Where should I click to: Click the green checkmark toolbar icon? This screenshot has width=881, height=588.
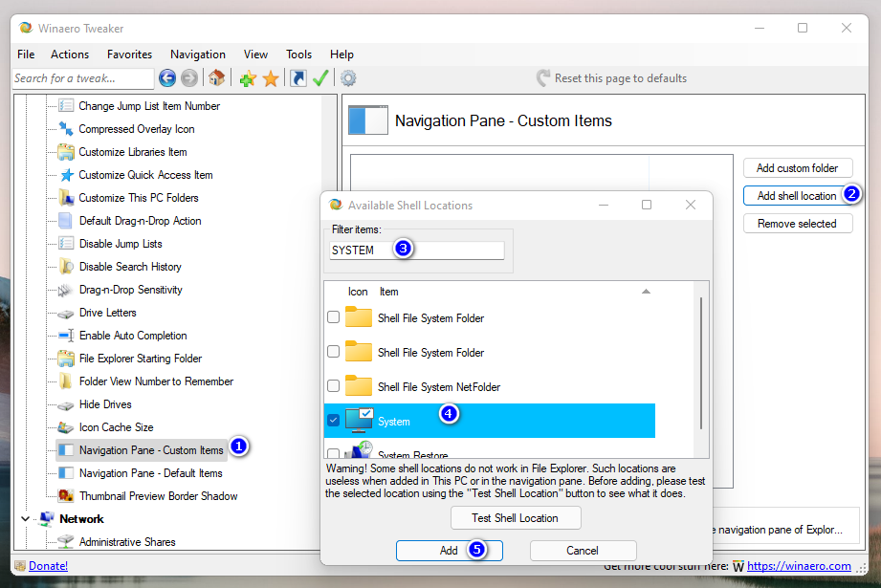[x=320, y=78]
